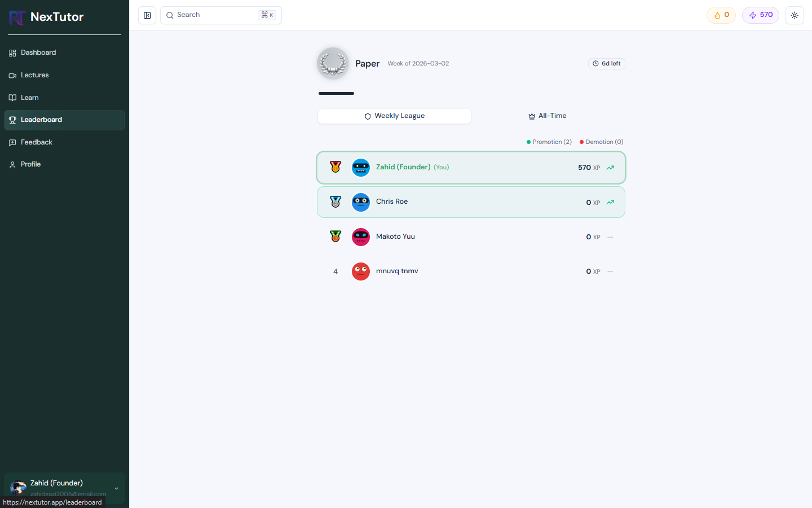This screenshot has width=812, height=508.
Task: Toggle light/dark theme
Action: (795, 15)
